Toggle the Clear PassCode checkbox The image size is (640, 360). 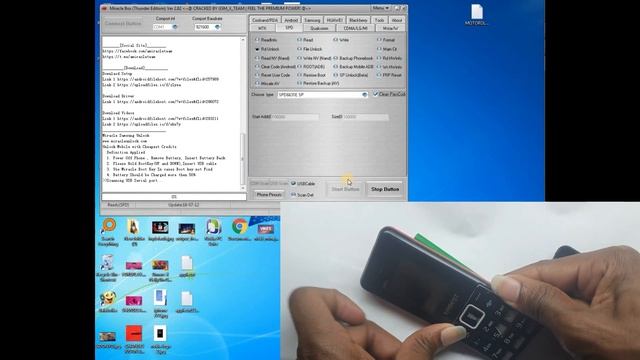[376, 94]
